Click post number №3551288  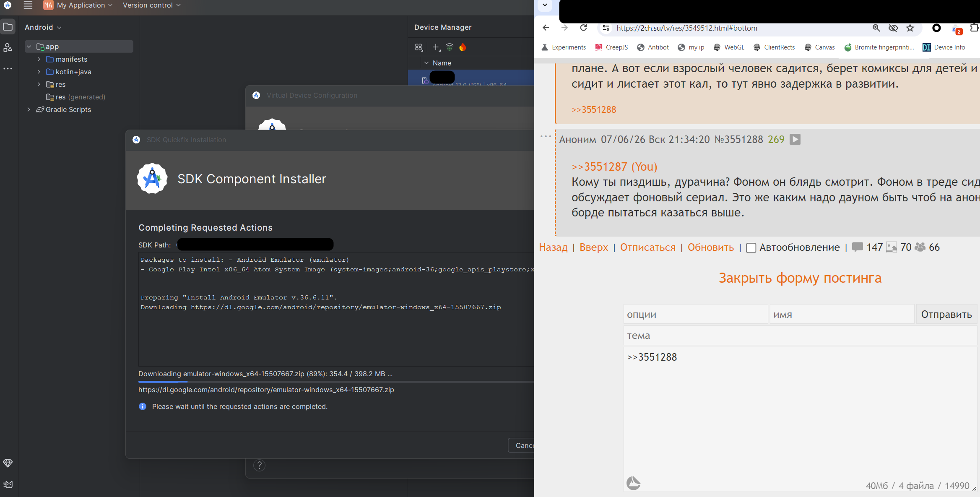(x=738, y=140)
